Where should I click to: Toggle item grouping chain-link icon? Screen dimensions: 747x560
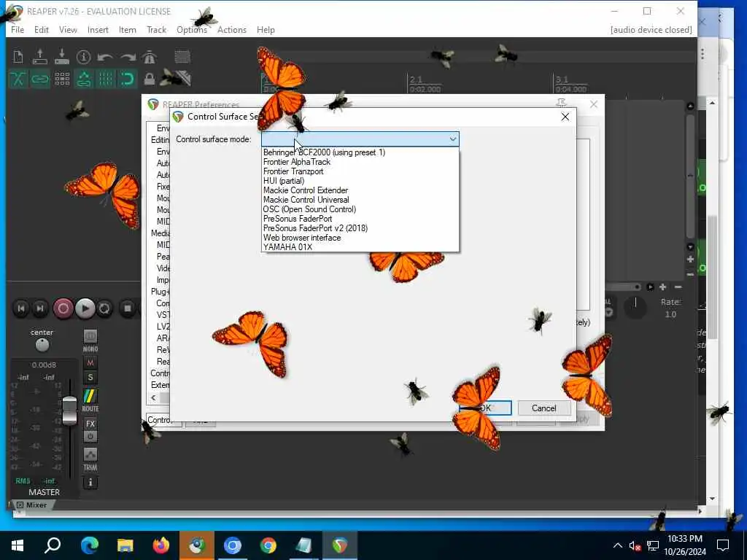(40, 79)
